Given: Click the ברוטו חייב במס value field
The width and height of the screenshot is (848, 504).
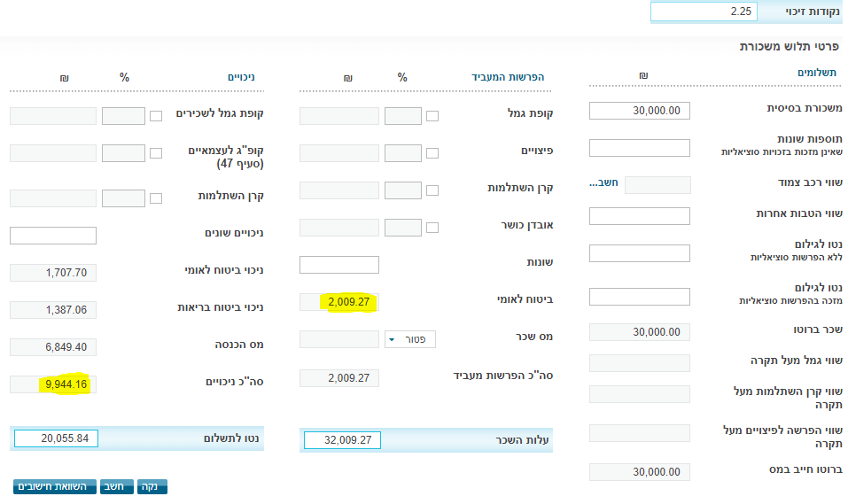Looking at the screenshot, I should click(639, 471).
